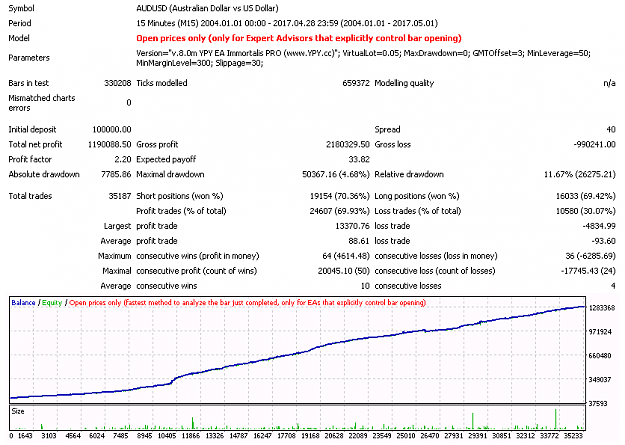The height and width of the screenshot is (445, 625).
Task: Click the Expected payoff value 33.82
Action: click(x=359, y=159)
